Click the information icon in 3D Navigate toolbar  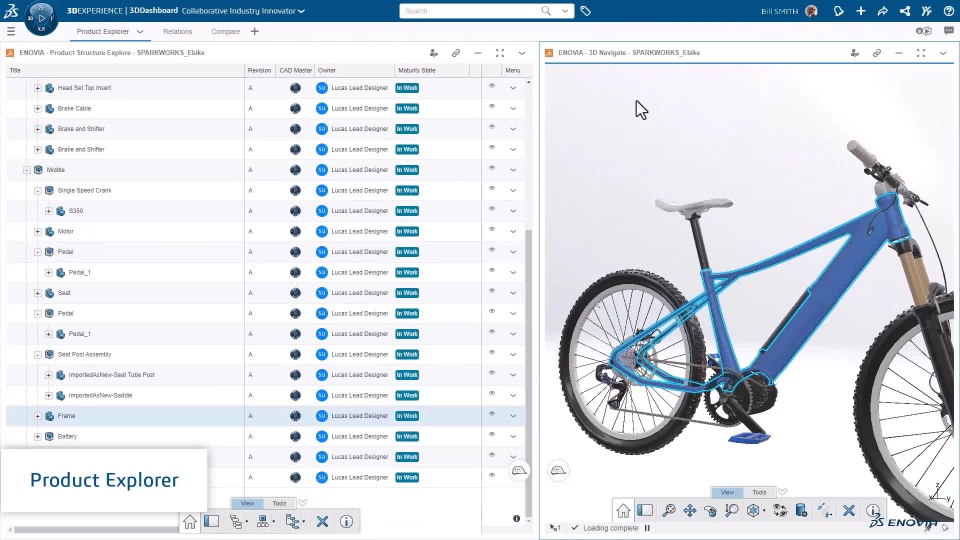[873, 511]
